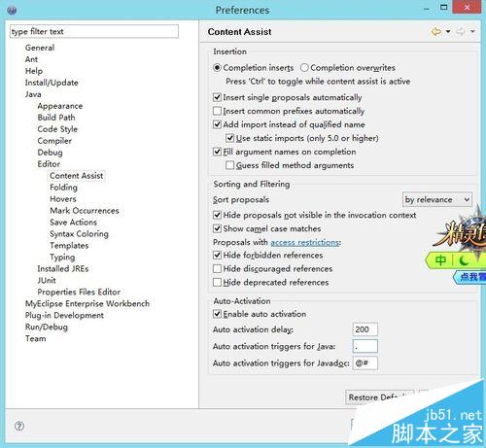Open the help question mark icon
Image resolution: width=486 pixels, height=448 pixels.
(x=19, y=426)
